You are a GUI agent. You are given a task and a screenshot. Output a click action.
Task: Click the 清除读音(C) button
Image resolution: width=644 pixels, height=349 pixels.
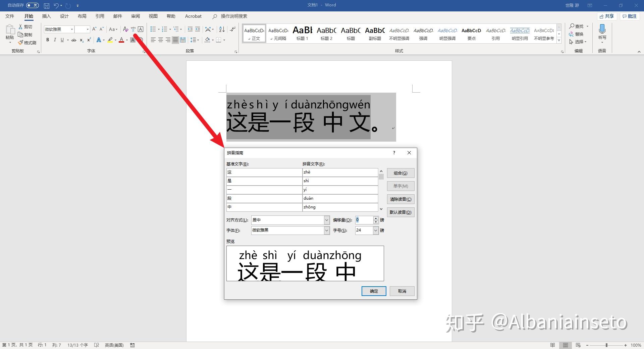tap(400, 199)
